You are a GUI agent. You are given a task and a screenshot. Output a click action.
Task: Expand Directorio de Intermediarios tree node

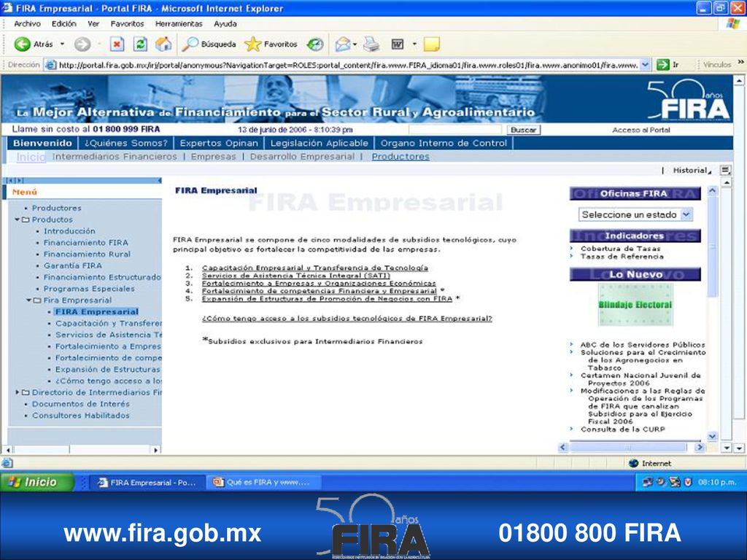point(18,392)
